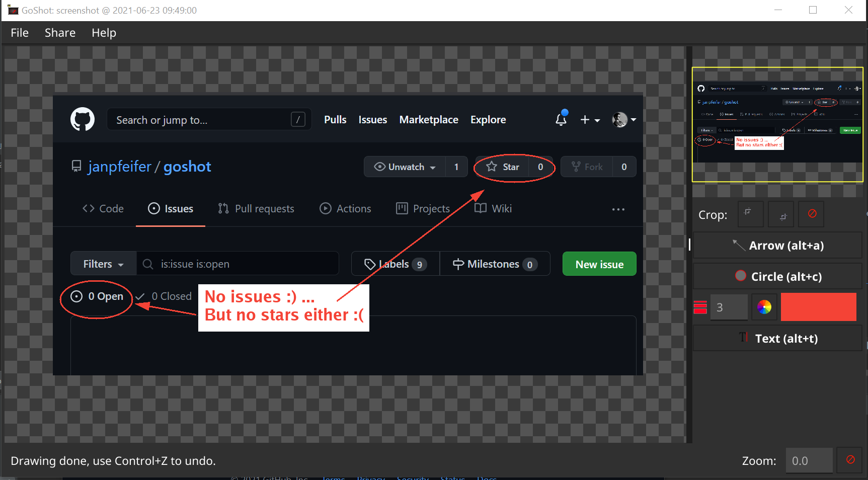This screenshot has height=480, width=868.
Task: Open Marketplace in GitHub header
Action: click(x=429, y=120)
